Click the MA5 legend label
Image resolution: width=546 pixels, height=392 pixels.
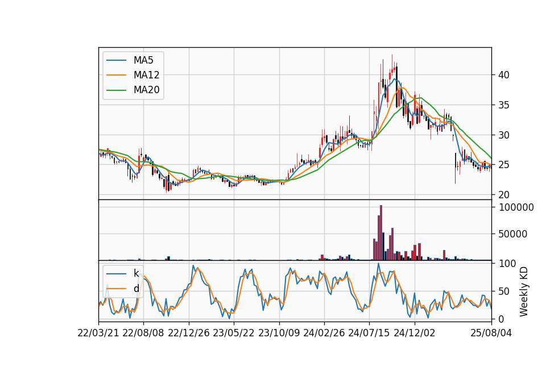[x=143, y=60]
